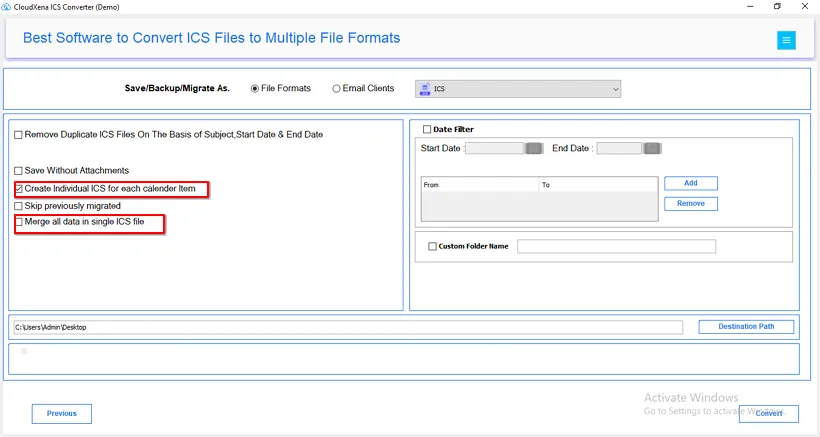Click the Destination Path button
820x437 pixels.
point(746,327)
